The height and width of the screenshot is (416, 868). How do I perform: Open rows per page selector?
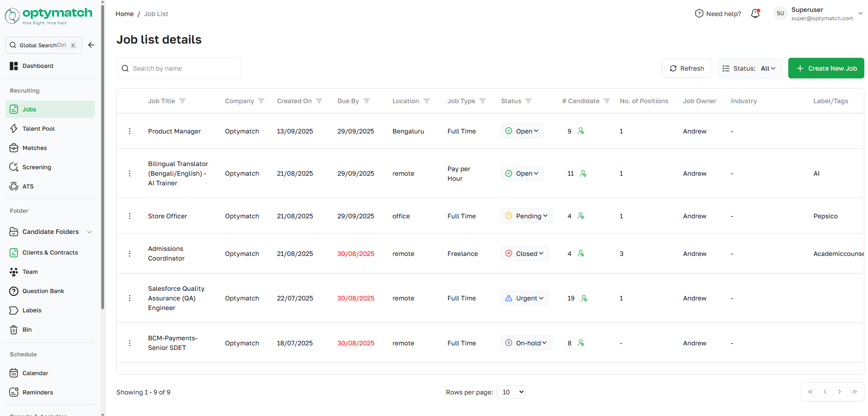[x=511, y=392]
